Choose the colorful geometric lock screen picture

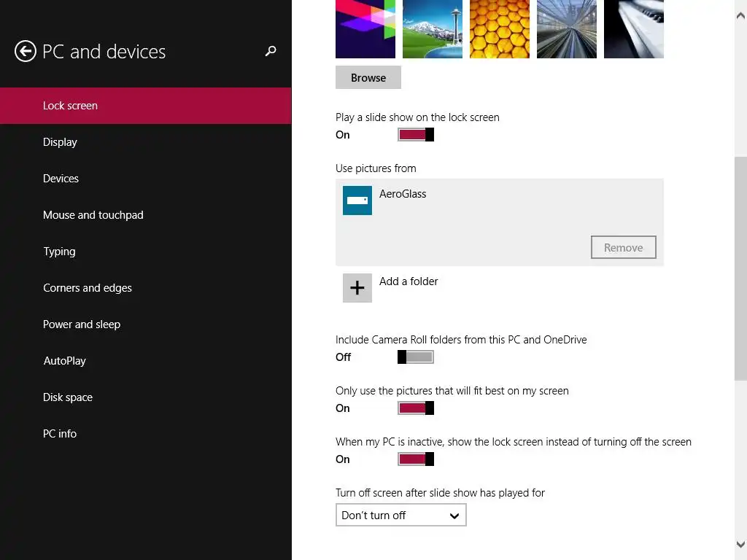click(x=365, y=29)
